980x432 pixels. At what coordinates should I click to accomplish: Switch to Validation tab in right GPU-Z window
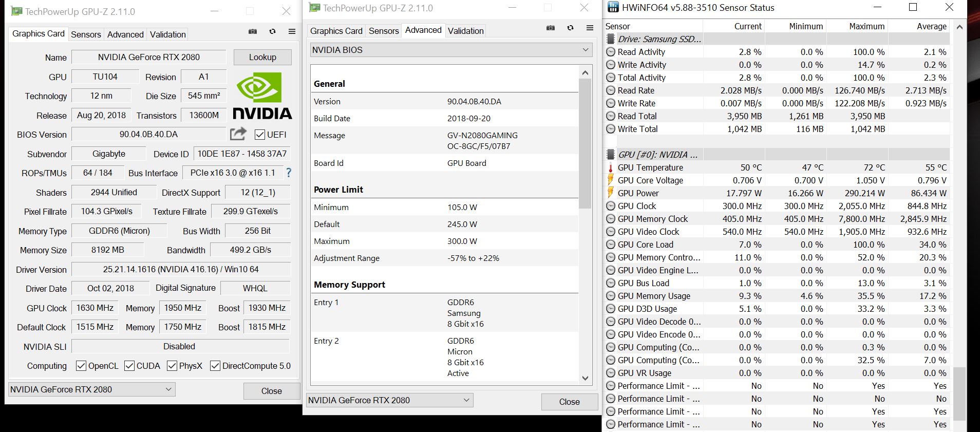point(466,31)
